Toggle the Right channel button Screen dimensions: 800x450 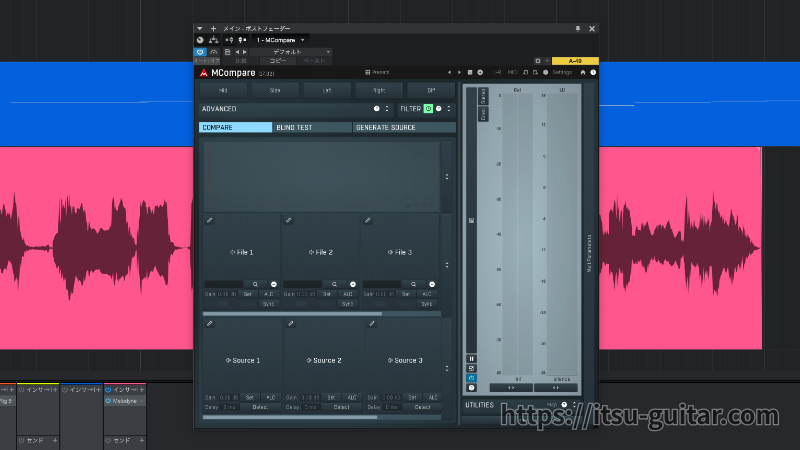[x=379, y=90]
